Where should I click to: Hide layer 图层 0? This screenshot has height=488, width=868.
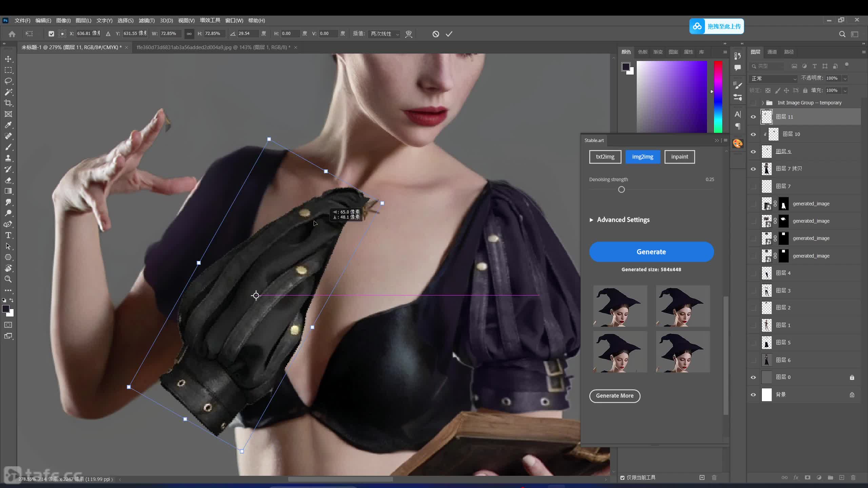pos(753,377)
